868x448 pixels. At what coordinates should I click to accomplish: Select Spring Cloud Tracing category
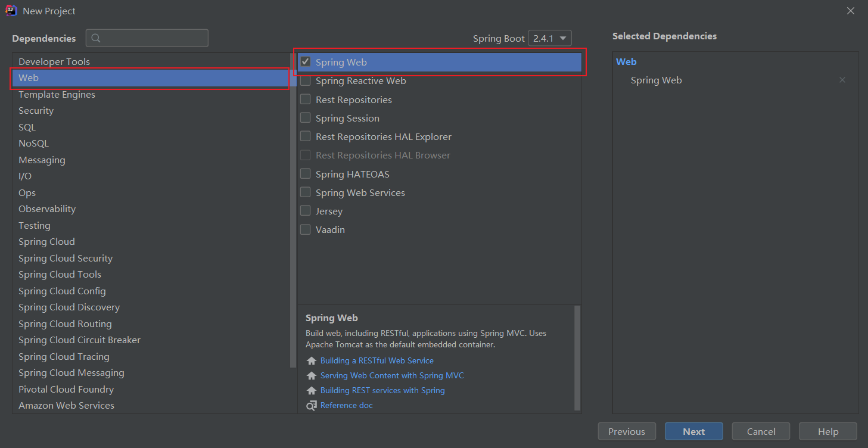(x=151, y=356)
